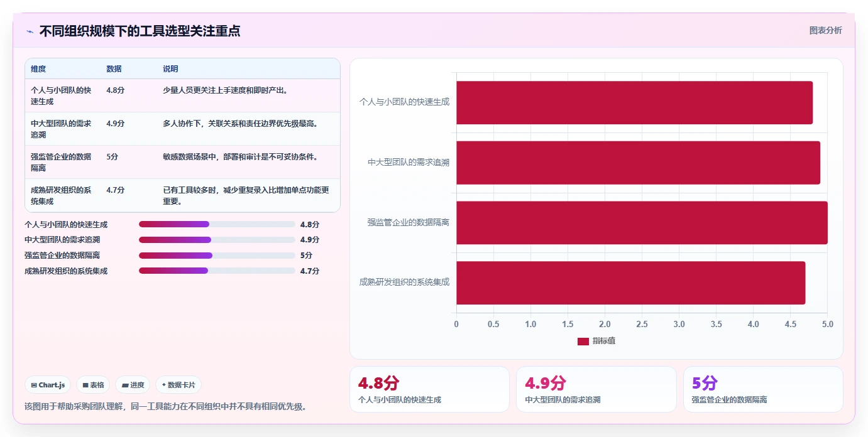This screenshot has height=437, width=868.
Task: Click the 4.8分 value beside progress bar
Action: [310, 224]
